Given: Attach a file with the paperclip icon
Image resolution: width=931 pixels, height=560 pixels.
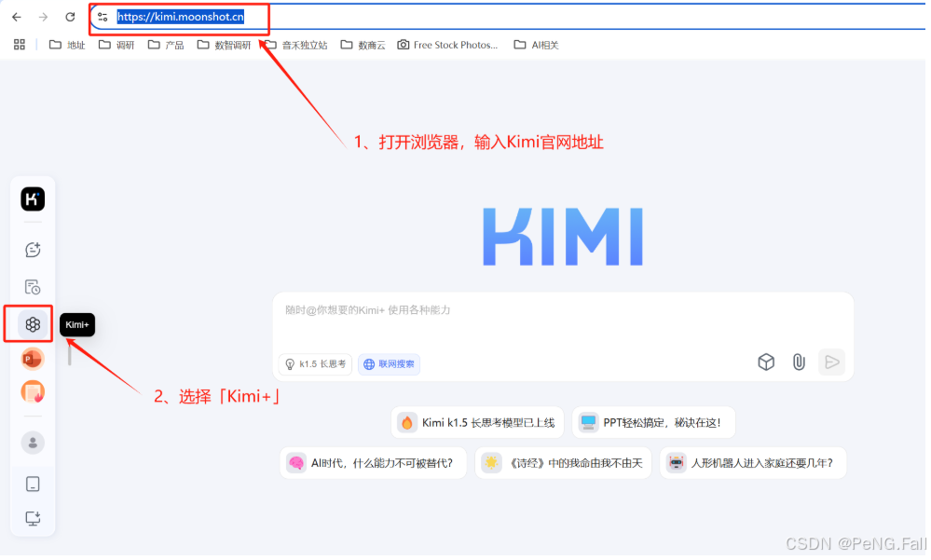Looking at the screenshot, I should click(x=801, y=362).
